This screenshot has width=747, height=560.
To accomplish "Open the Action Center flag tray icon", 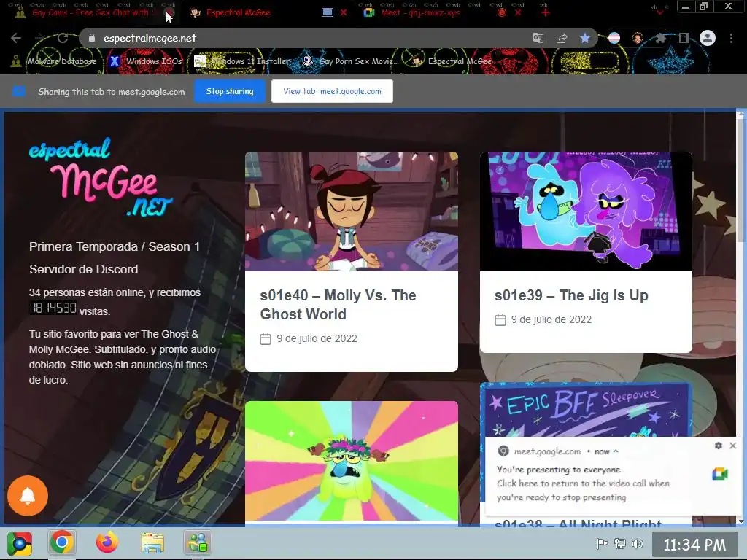I will pos(602,543).
